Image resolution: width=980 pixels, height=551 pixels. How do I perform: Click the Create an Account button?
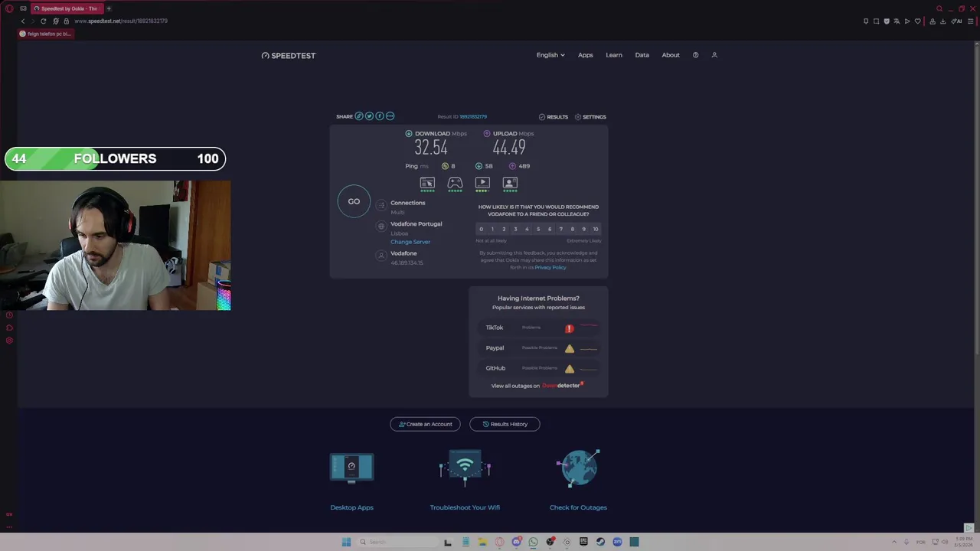(x=425, y=424)
